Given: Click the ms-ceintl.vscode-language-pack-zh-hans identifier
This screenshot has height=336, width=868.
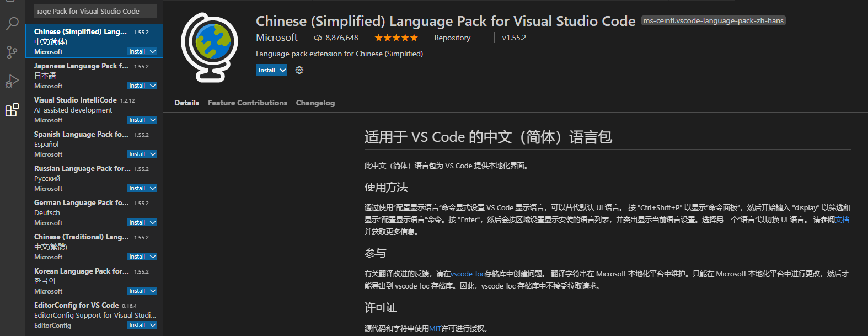Looking at the screenshot, I should click(713, 20).
